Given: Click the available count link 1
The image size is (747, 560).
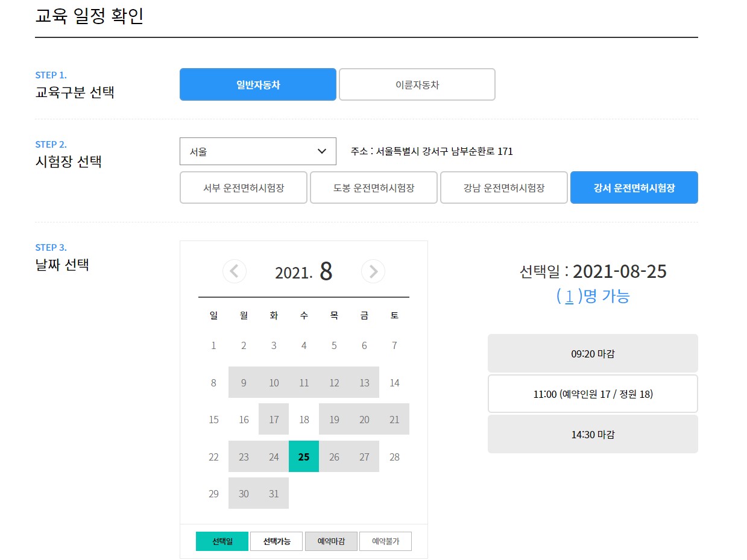Looking at the screenshot, I should [x=569, y=296].
